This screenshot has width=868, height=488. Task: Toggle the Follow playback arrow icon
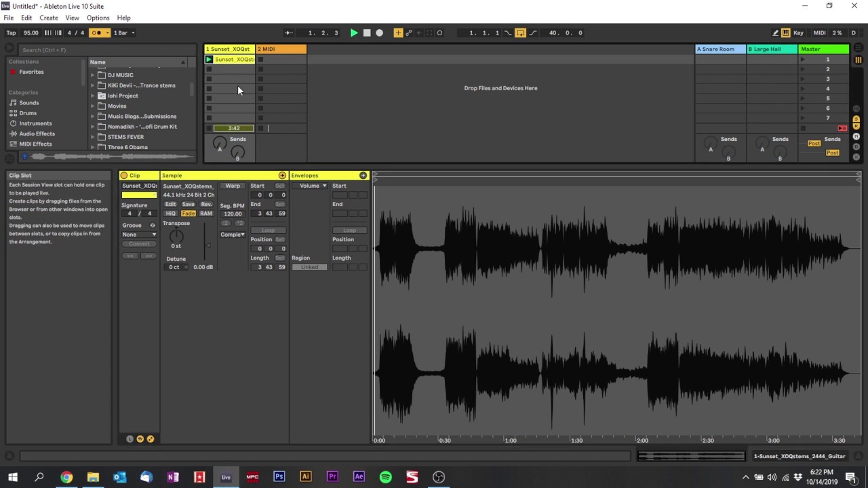[x=289, y=33]
